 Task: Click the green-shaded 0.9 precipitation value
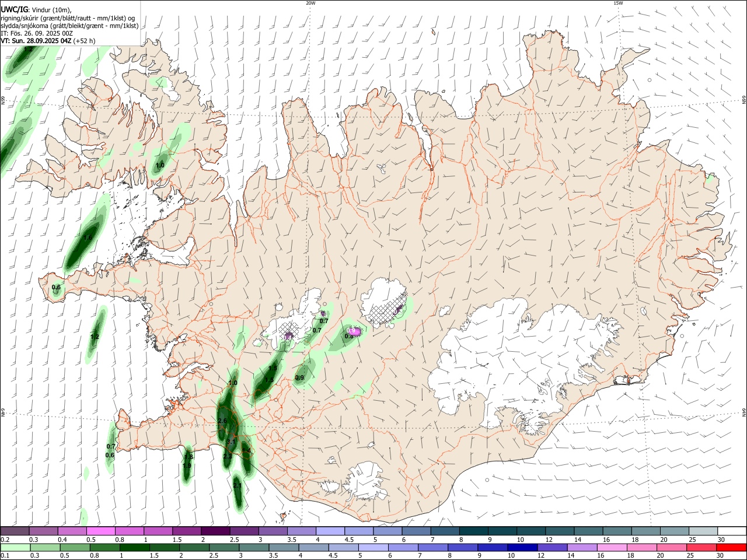point(299,378)
